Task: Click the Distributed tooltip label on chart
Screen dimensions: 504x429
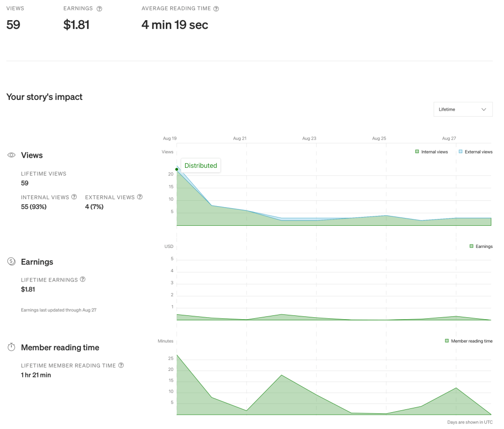Action: coord(200,166)
